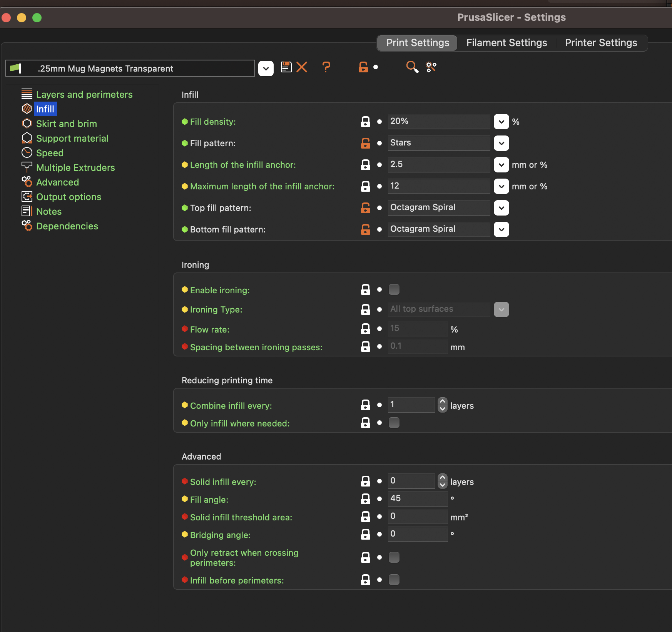This screenshot has height=632, width=672.
Task: Click the toolbar orange open-lock icon
Action: pyautogui.click(x=363, y=67)
